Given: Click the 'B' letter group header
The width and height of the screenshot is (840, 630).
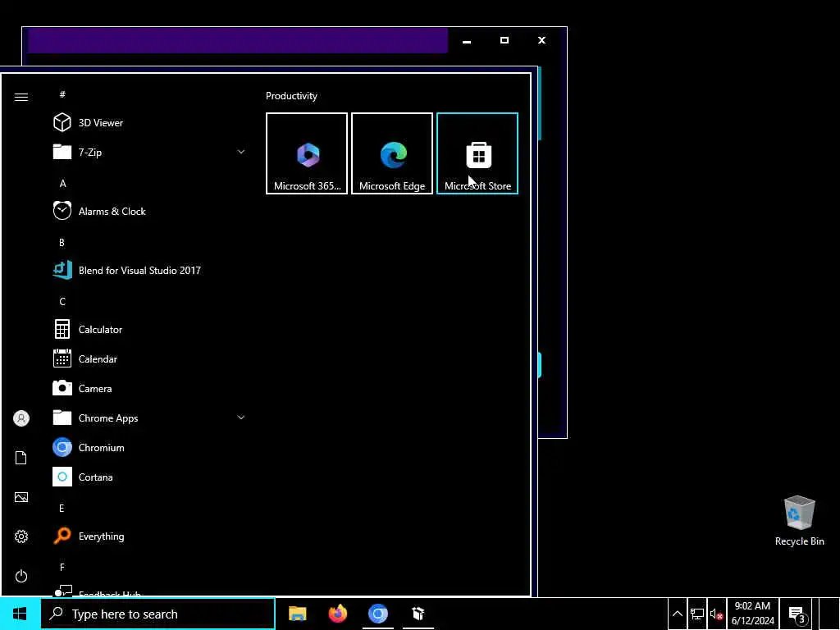Looking at the screenshot, I should tap(62, 242).
